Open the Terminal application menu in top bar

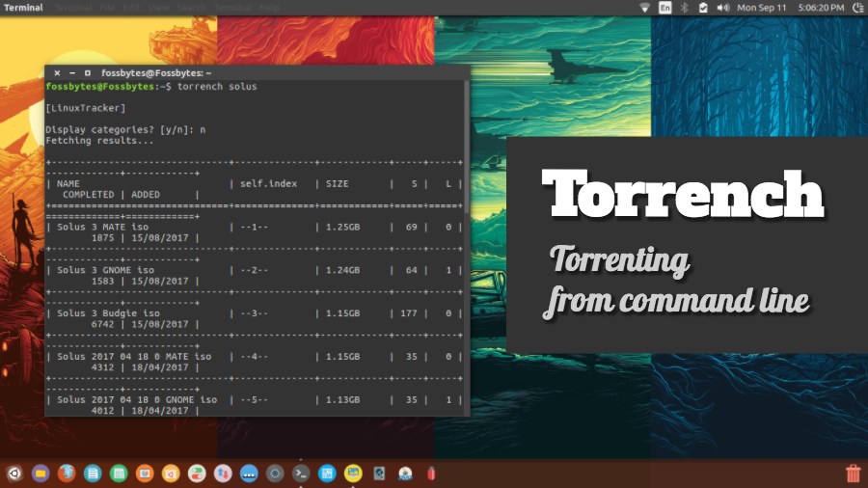[23, 8]
